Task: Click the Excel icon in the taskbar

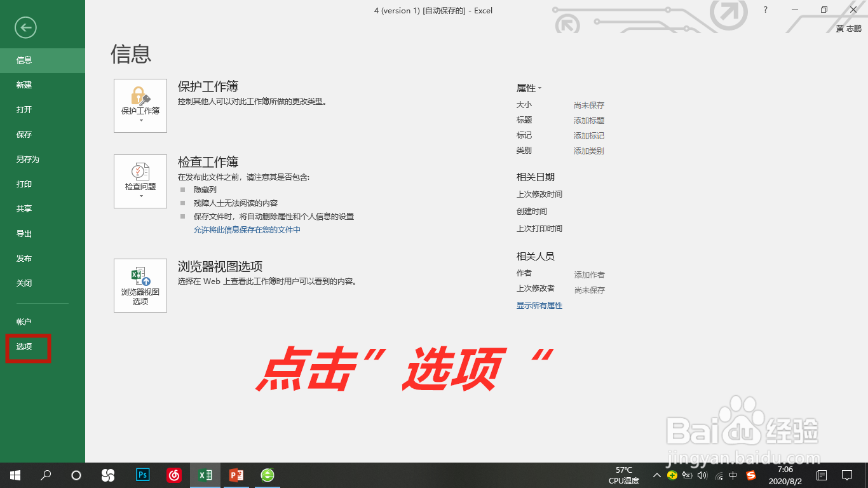Action: 205,475
